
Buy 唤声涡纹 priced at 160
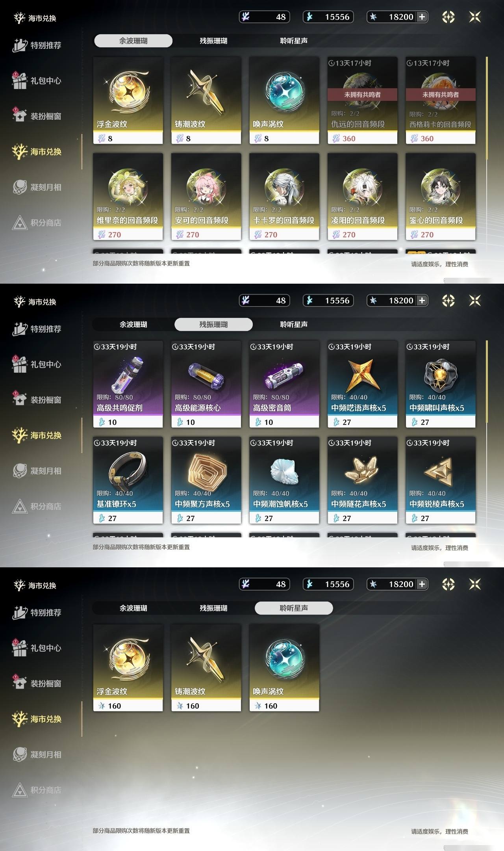click(284, 668)
